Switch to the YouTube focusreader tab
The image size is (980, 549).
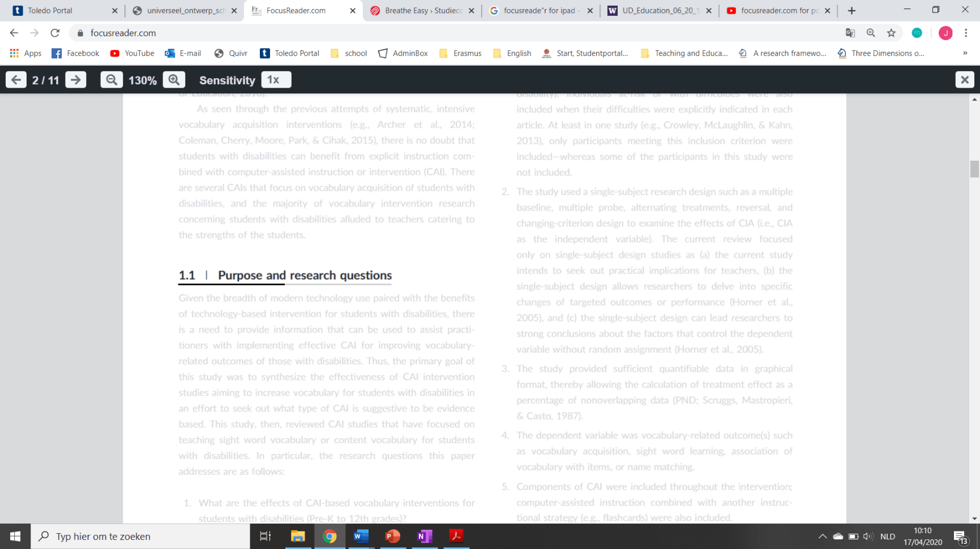[778, 10]
